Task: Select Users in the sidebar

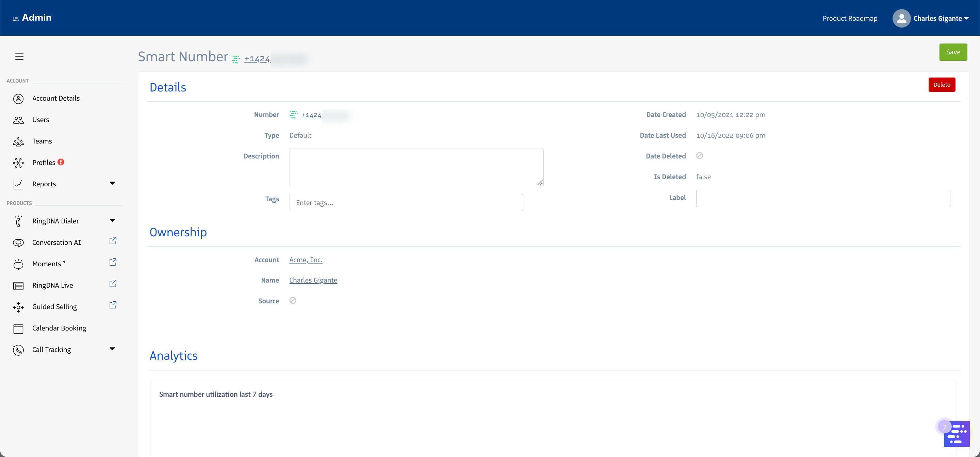Action: [41, 120]
